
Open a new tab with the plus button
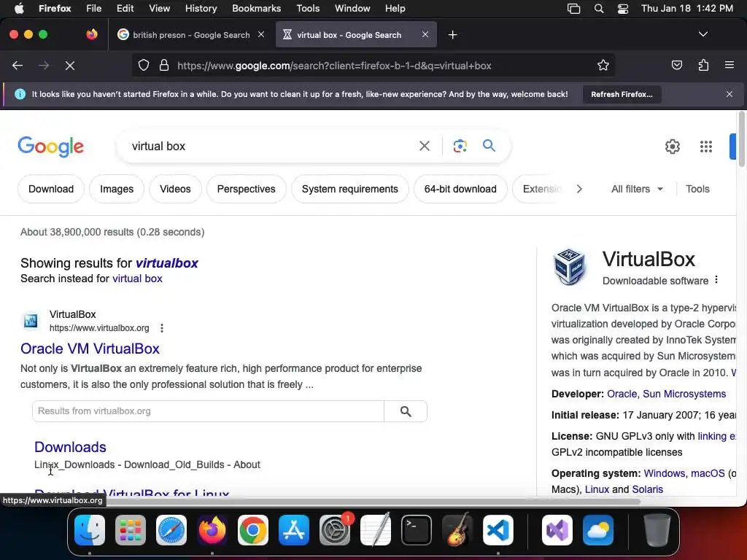[x=452, y=35]
